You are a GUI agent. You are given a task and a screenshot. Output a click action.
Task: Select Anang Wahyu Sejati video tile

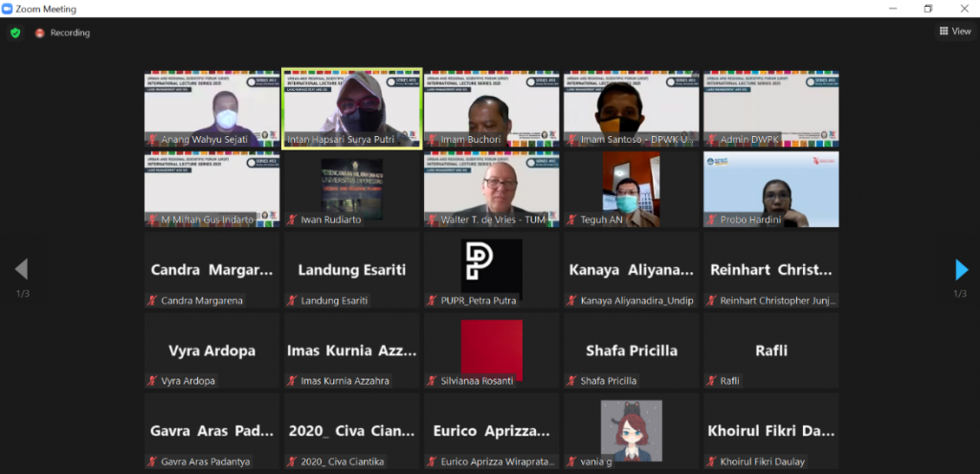click(212, 107)
